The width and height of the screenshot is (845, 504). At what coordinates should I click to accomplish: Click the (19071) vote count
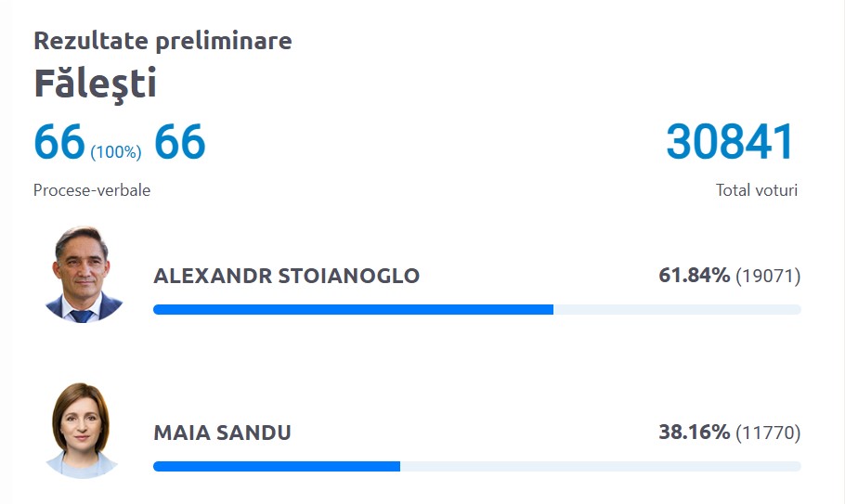point(768,276)
